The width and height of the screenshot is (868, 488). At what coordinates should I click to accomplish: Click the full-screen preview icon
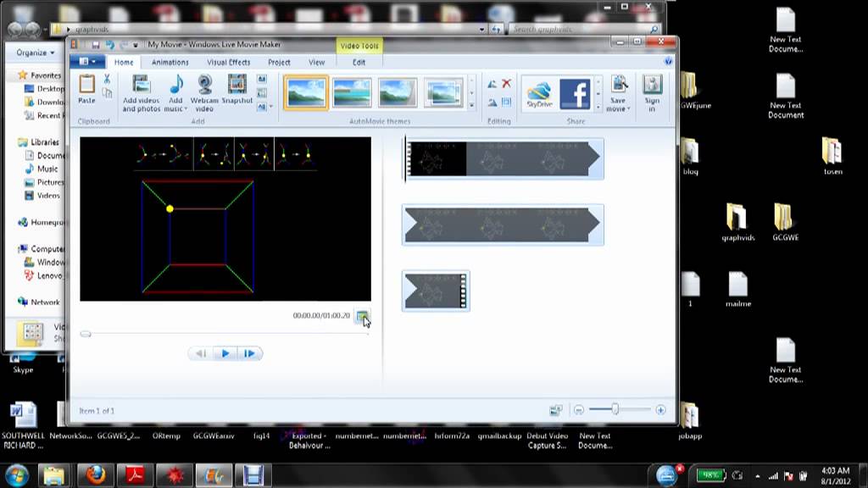coord(362,316)
